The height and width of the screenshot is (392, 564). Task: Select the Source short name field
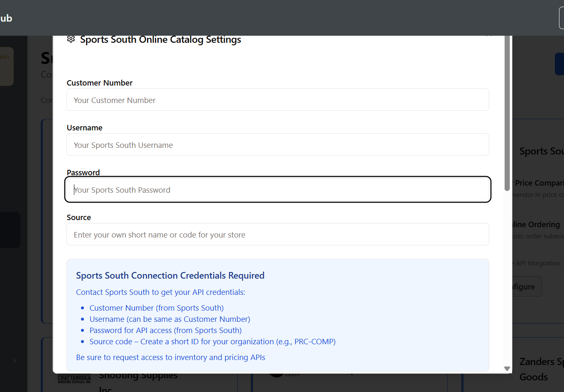pos(277,234)
